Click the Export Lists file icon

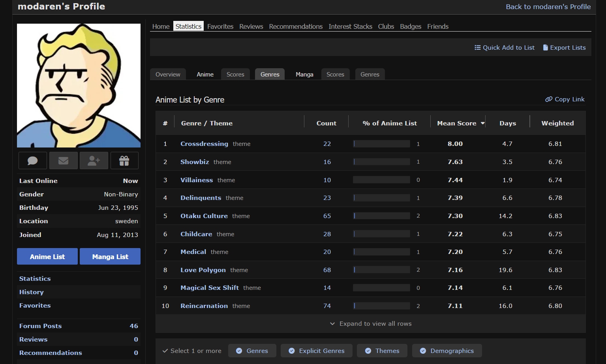click(545, 47)
